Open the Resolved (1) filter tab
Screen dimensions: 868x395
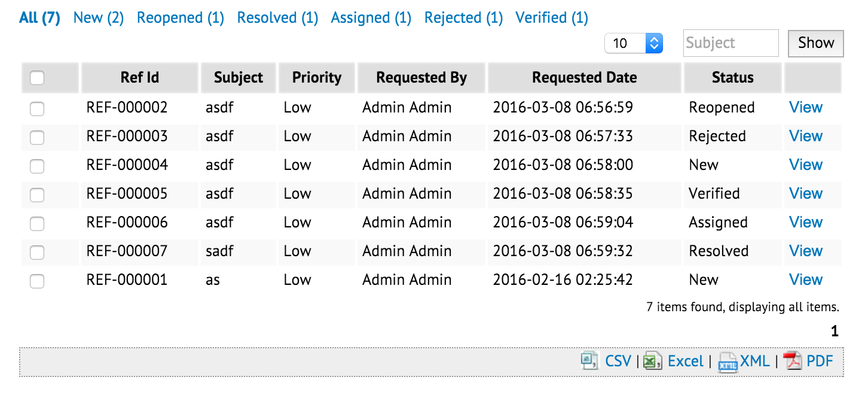[277, 18]
